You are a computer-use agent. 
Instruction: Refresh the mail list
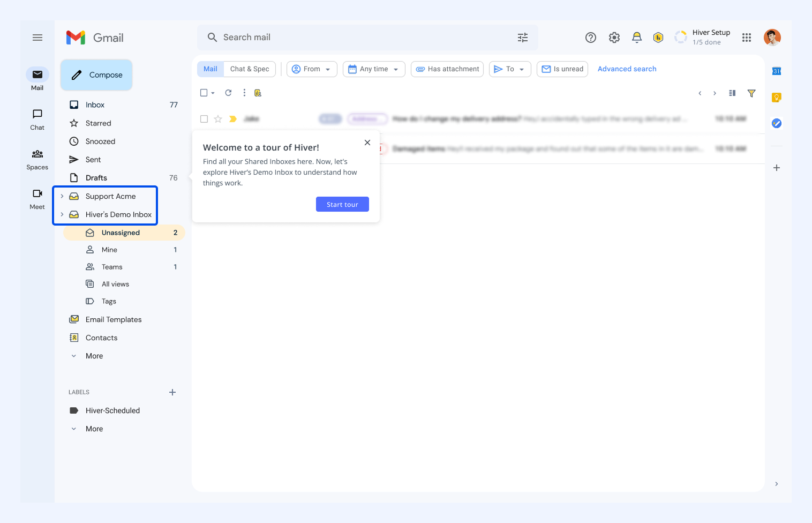pos(228,93)
